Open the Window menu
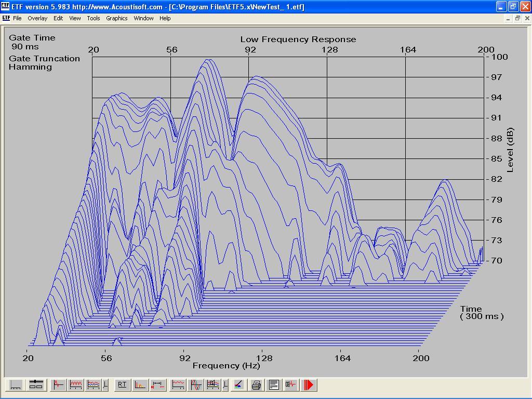Viewport: 532px width, 399px height. tap(143, 18)
